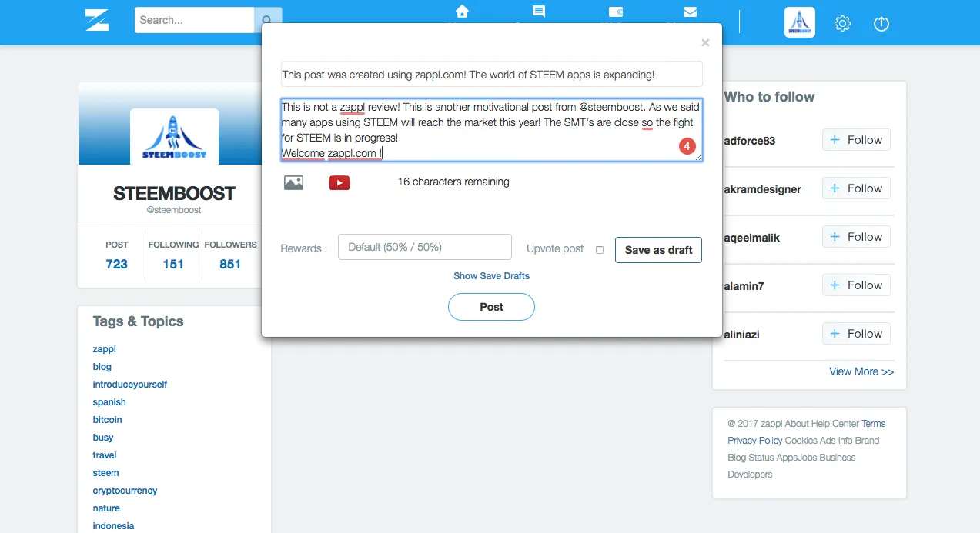
Task: Open the indonesia tag
Action: [x=113, y=526]
